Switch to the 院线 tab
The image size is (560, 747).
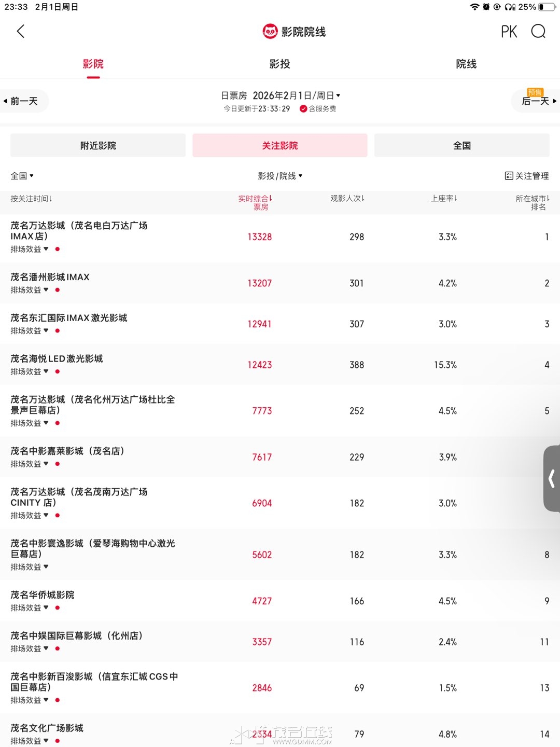coord(466,64)
